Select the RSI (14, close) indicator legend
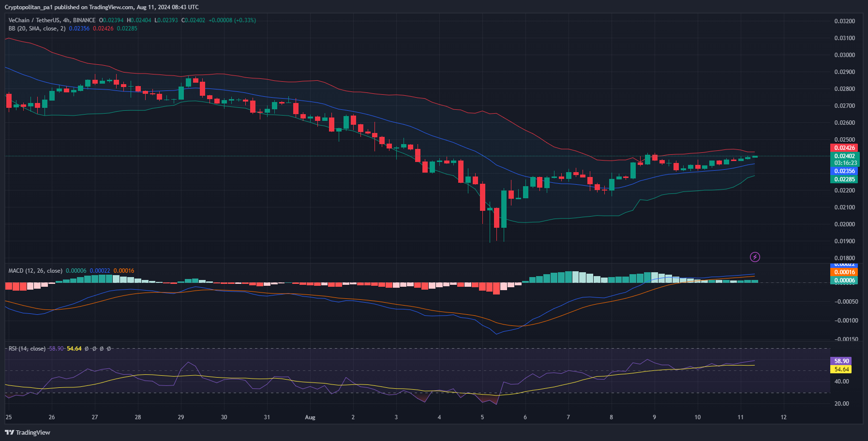Screen dimensions: 868x441 click(x=27, y=349)
